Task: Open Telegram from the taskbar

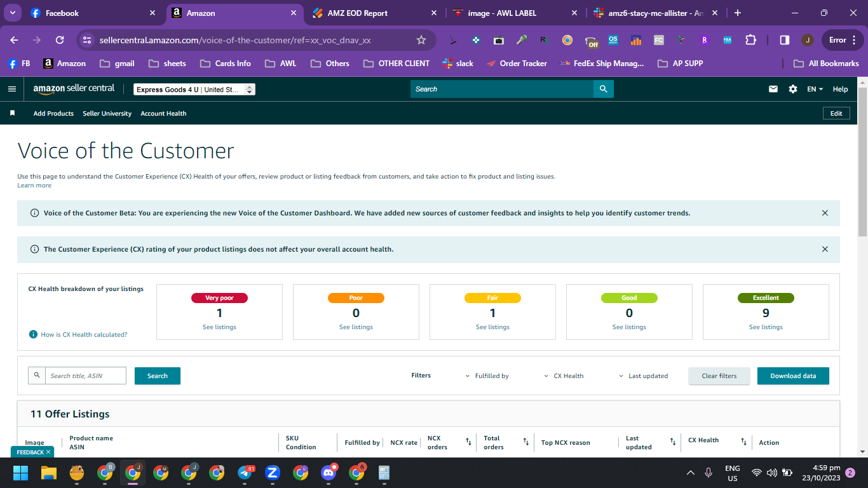Action: pyautogui.click(x=245, y=473)
